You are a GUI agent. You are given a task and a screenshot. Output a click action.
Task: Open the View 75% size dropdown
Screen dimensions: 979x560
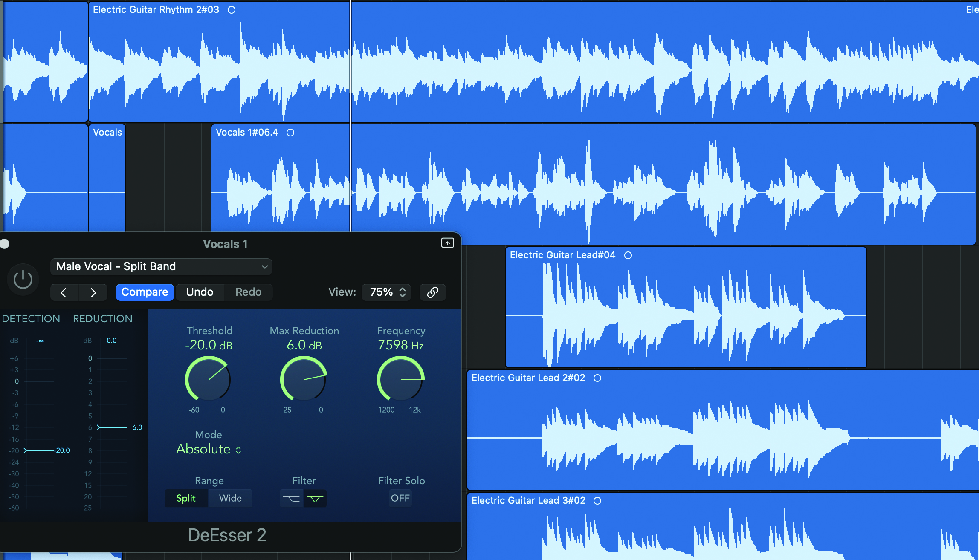pos(387,292)
